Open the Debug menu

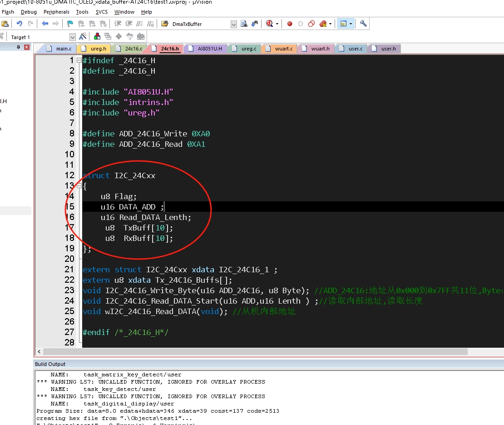[x=29, y=12]
